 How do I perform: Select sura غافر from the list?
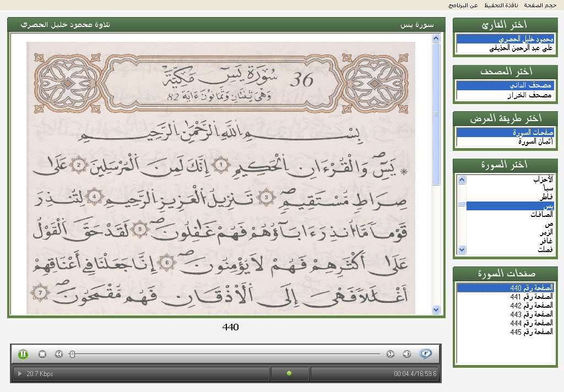509,241
